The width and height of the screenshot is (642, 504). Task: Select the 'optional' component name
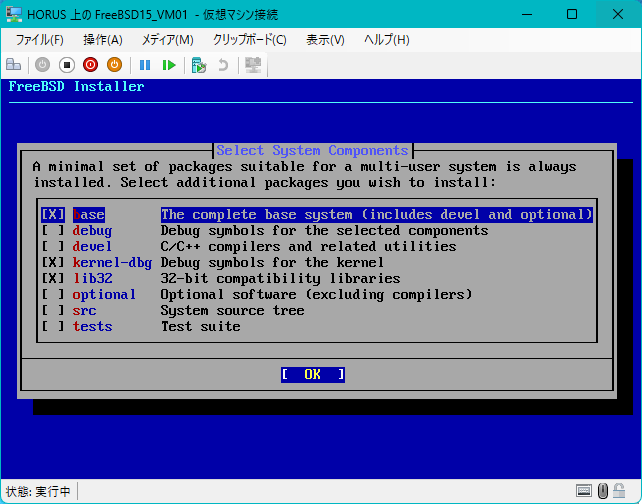104,294
